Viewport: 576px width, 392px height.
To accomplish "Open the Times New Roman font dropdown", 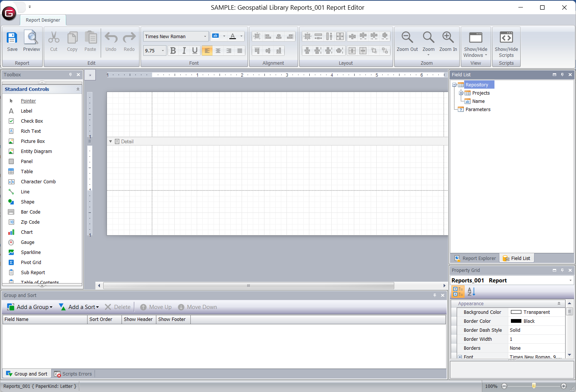I will point(205,37).
